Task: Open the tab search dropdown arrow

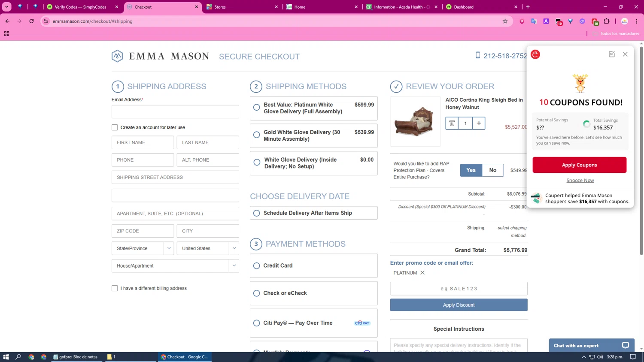Action: pyautogui.click(x=6, y=7)
